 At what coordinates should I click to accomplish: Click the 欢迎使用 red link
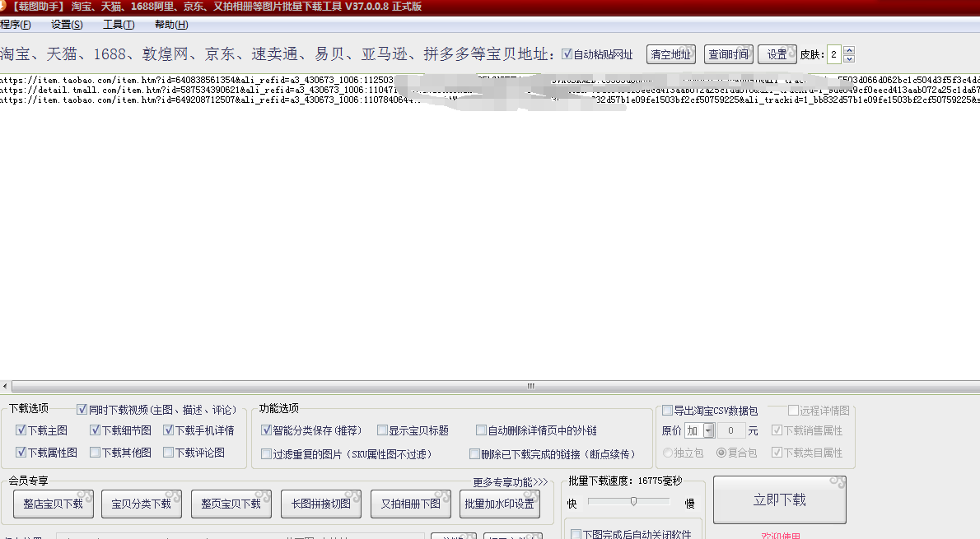781,536
